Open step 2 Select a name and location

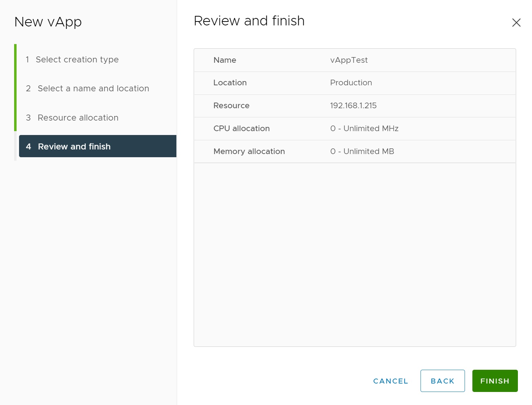93,88
